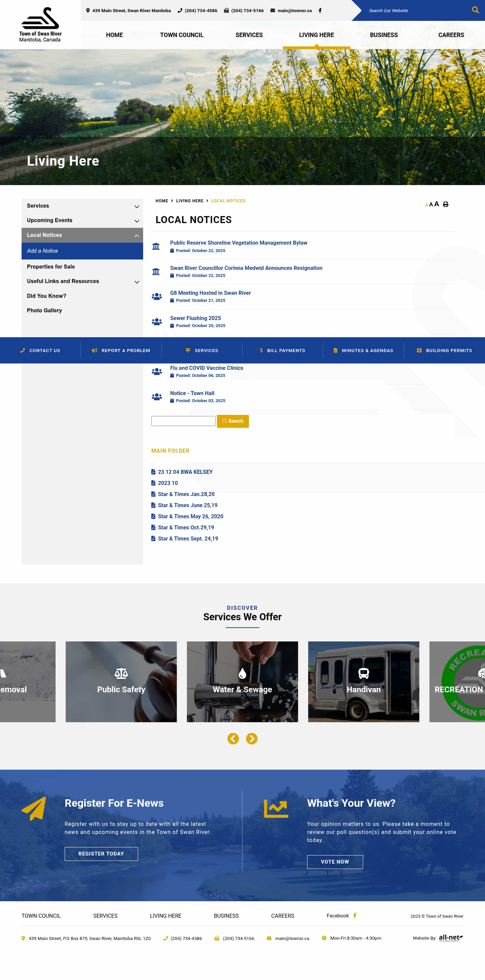Click the footer Facebook icon
485x980 pixels.
(x=354, y=915)
